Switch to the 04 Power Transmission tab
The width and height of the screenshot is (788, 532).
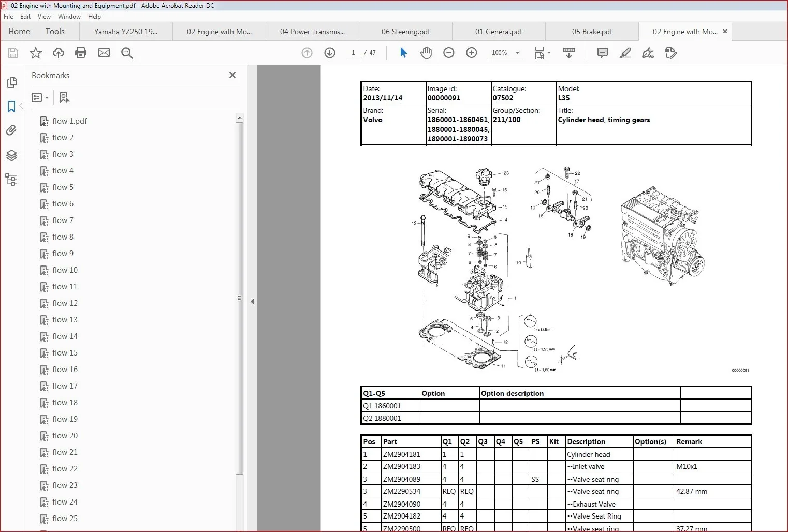[x=312, y=32]
